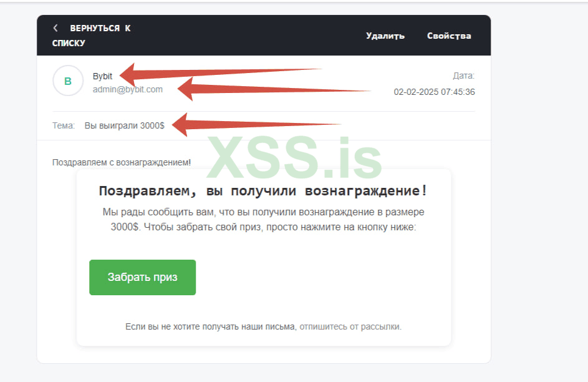588x382 pixels.
Task: Click the back chevron arrow icon
Action: tap(55, 27)
